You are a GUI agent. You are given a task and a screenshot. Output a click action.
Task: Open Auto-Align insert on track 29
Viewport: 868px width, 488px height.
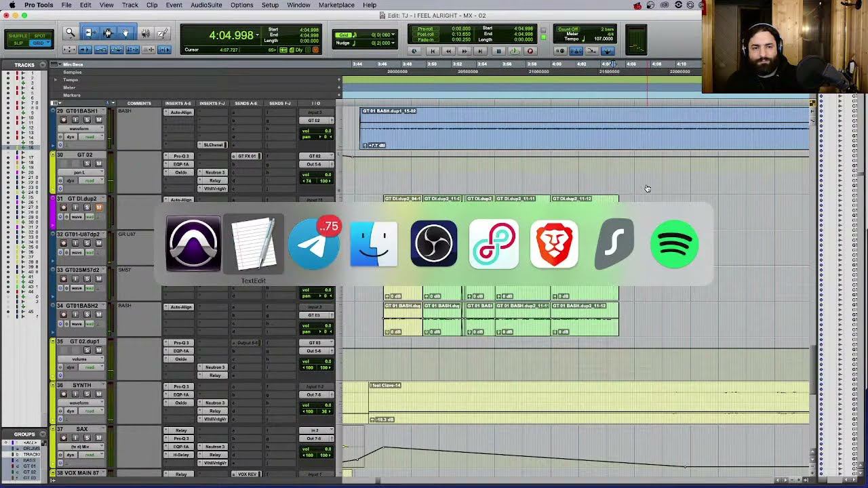(x=180, y=113)
